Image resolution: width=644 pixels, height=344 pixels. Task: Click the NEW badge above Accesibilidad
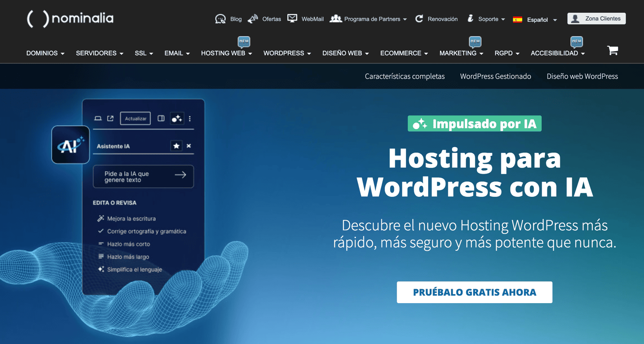[x=577, y=42]
